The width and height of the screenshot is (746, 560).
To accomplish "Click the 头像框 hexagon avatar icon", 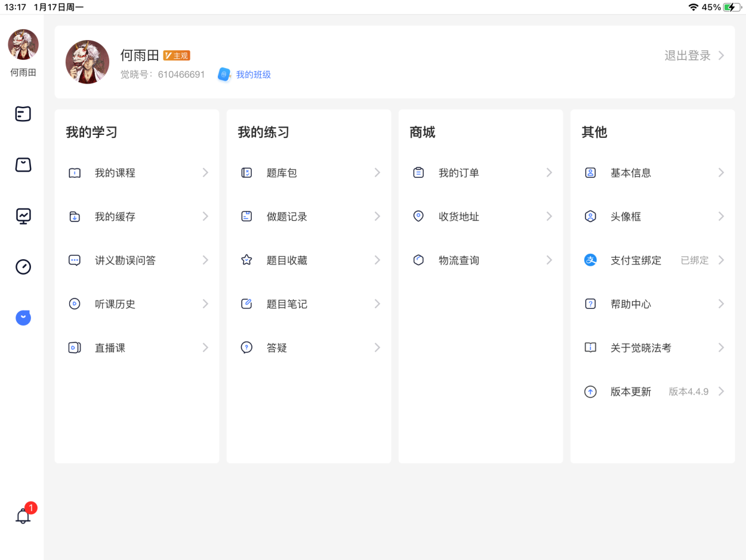I will pos(590,217).
